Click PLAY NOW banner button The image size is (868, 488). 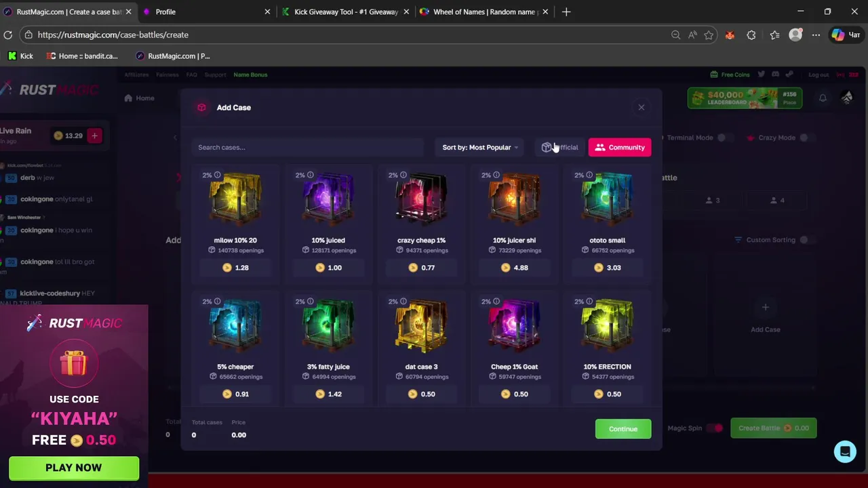click(74, 468)
